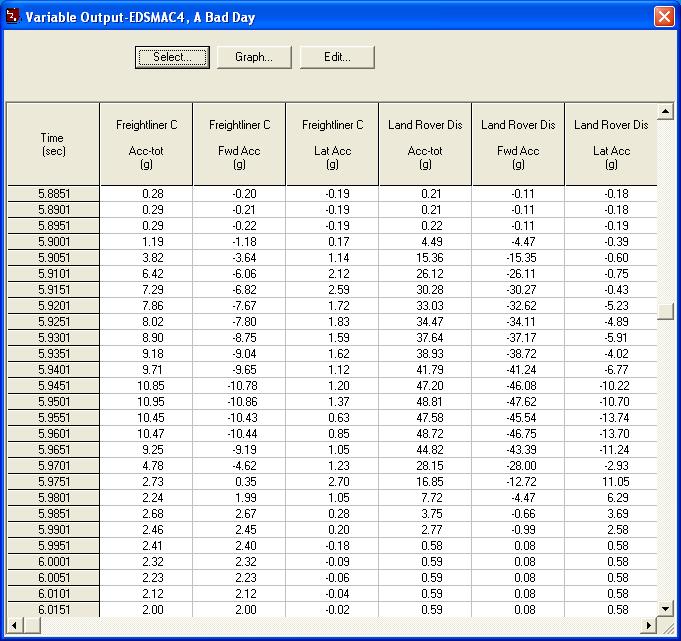Select the row header 6.0151

tap(53, 610)
